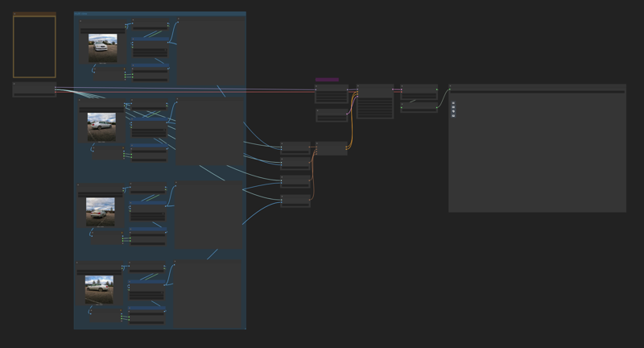Select the third car image thumbnail in the group
This screenshot has width=644, height=348.
tap(100, 212)
